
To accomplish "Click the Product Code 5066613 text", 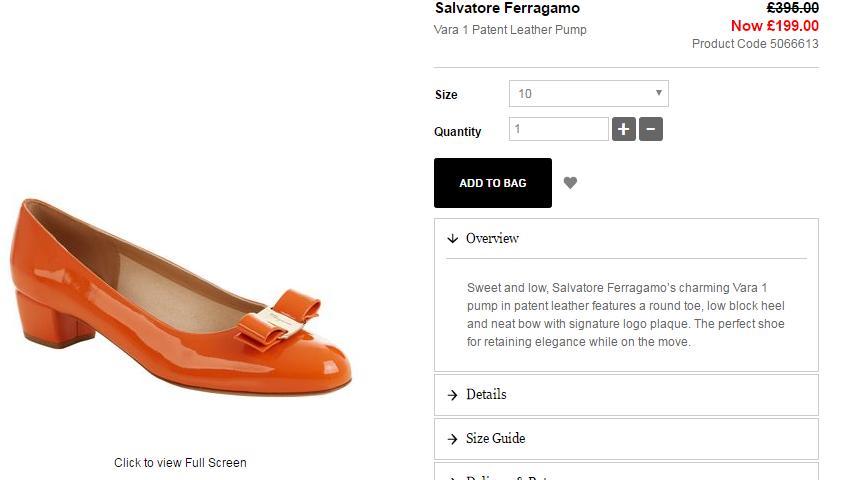I will pos(755,44).
